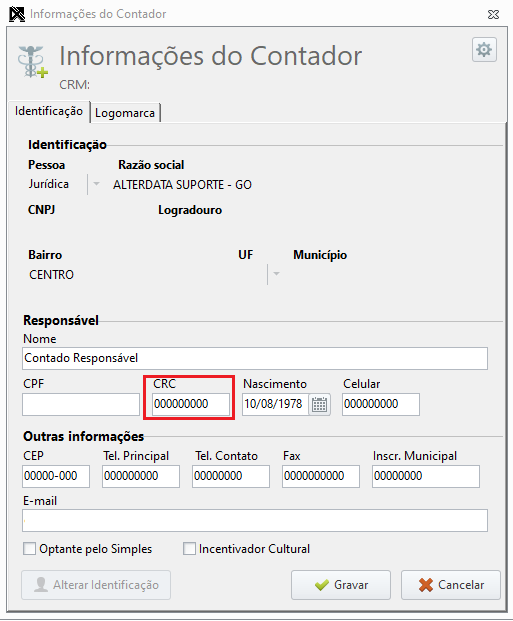Click the caduceus contador header icon
This screenshot has height=621, width=513.
[32, 62]
